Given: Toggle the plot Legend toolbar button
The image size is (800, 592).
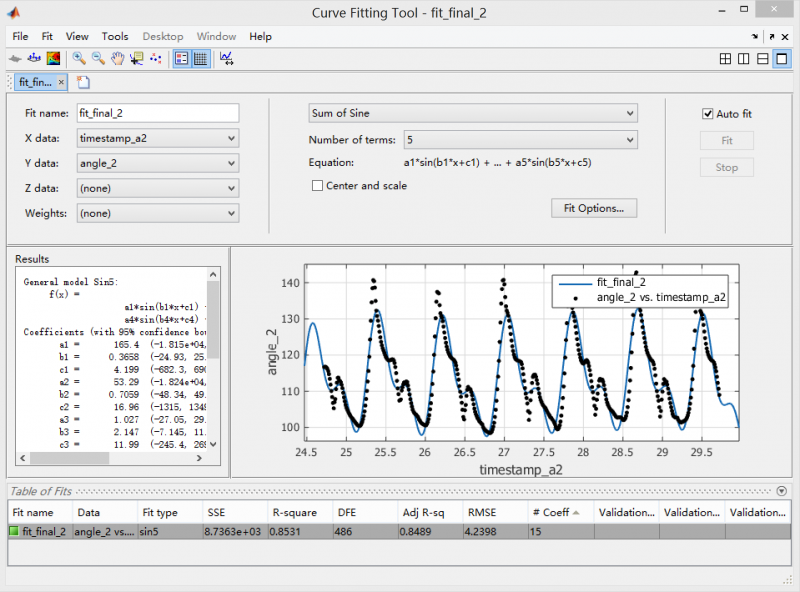Looking at the screenshot, I should click(181, 59).
